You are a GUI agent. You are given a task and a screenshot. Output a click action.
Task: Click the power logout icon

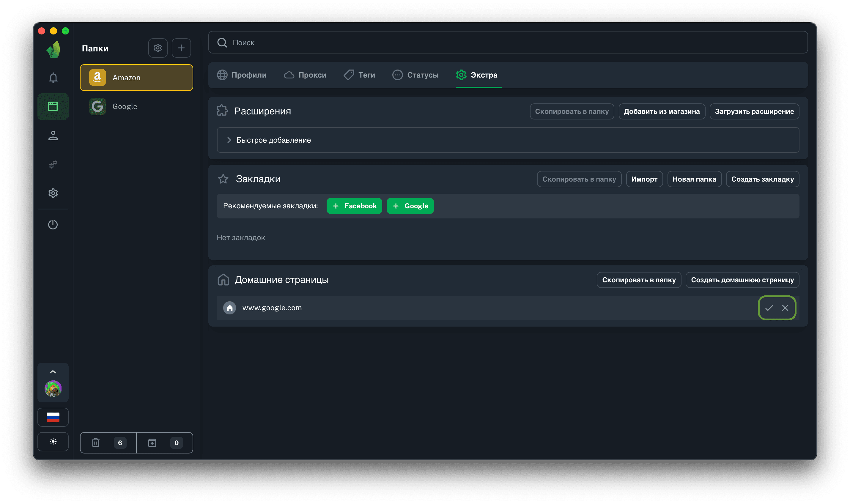pyautogui.click(x=53, y=224)
